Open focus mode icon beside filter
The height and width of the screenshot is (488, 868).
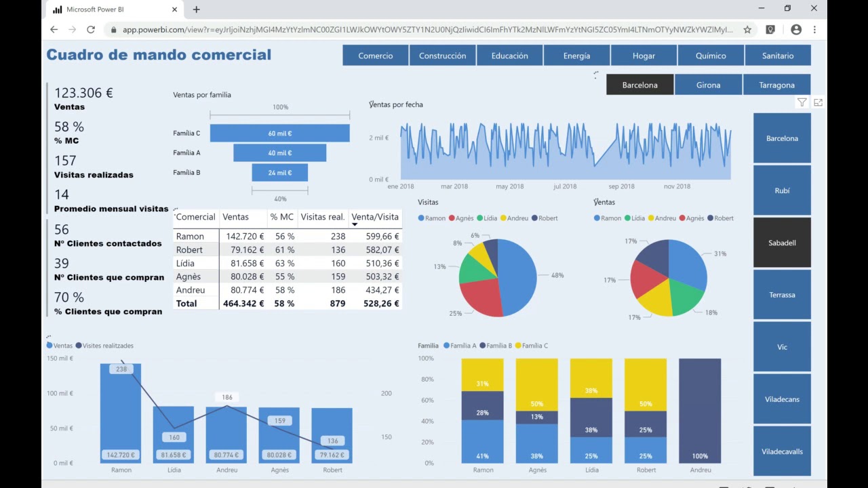(x=818, y=102)
